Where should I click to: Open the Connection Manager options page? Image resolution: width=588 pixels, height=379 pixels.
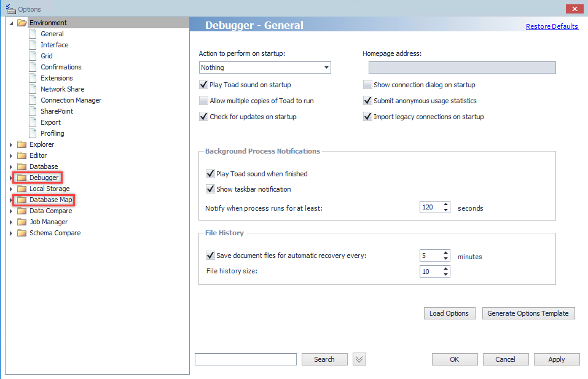[x=71, y=100]
